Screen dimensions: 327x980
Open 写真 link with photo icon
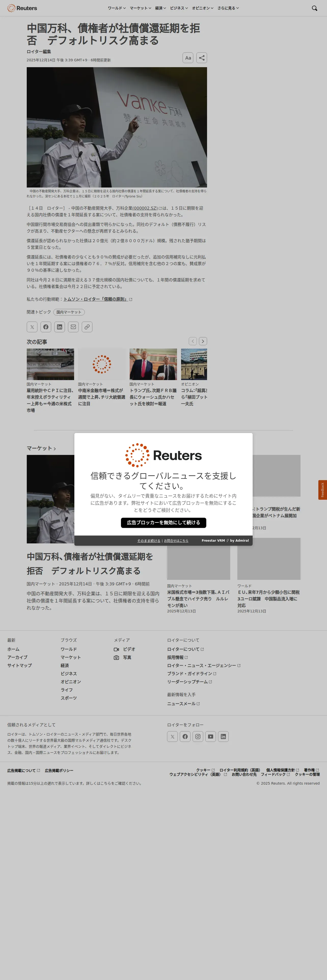pos(122,657)
